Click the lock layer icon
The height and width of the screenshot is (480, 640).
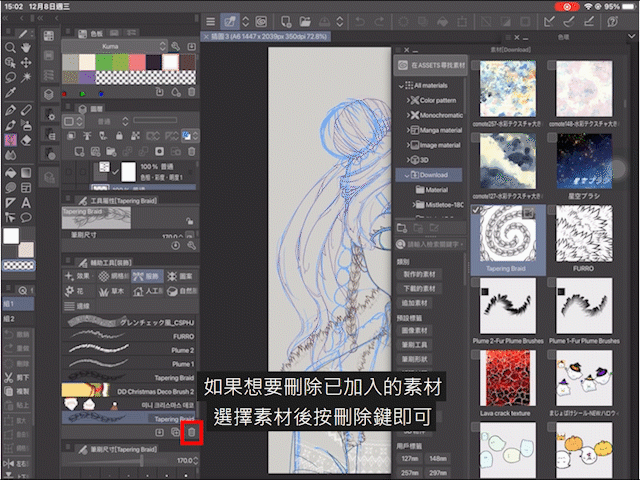coord(119,136)
